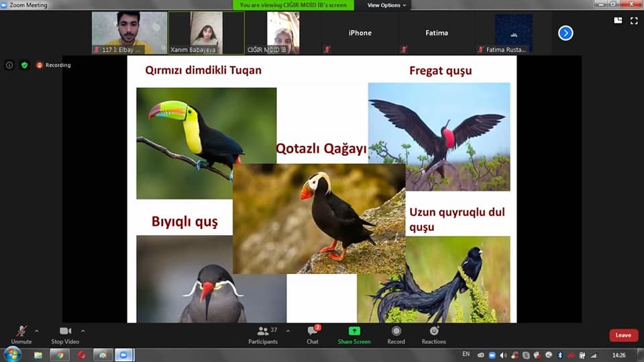Click the green encryption shield icon
The height and width of the screenshot is (362, 644).
pyautogui.click(x=25, y=65)
